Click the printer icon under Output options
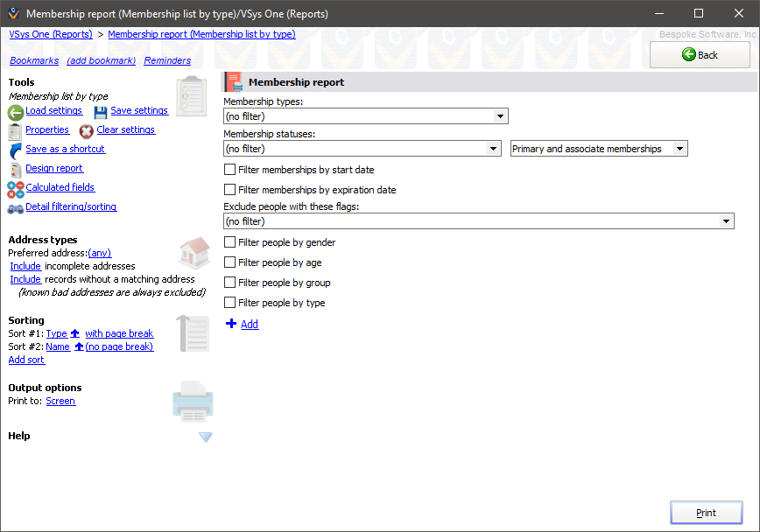 [193, 402]
